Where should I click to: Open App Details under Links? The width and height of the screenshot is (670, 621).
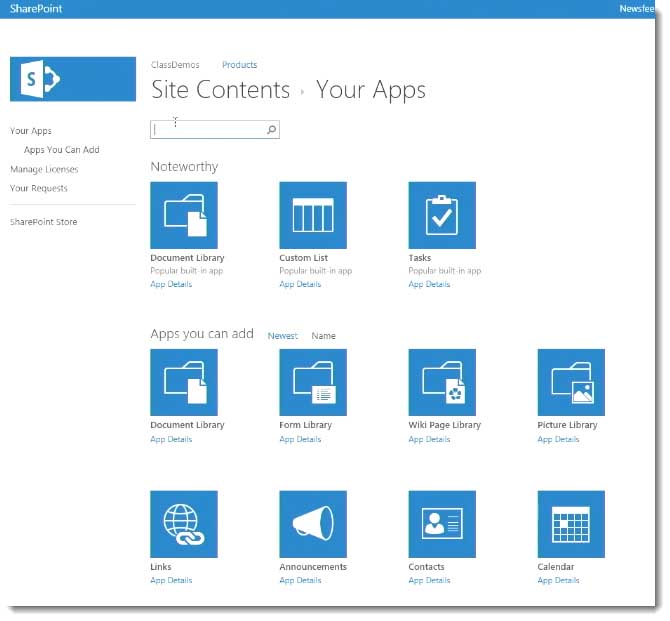pyautogui.click(x=171, y=580)
